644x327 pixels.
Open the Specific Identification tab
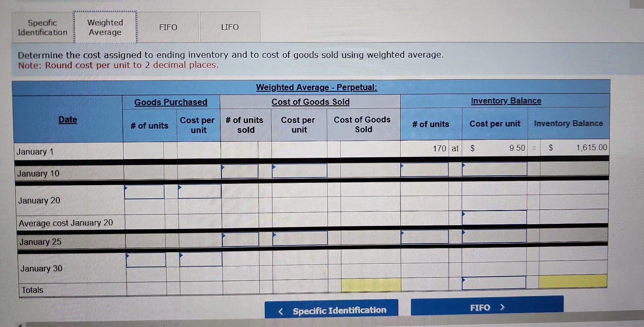tap(43, 27)
